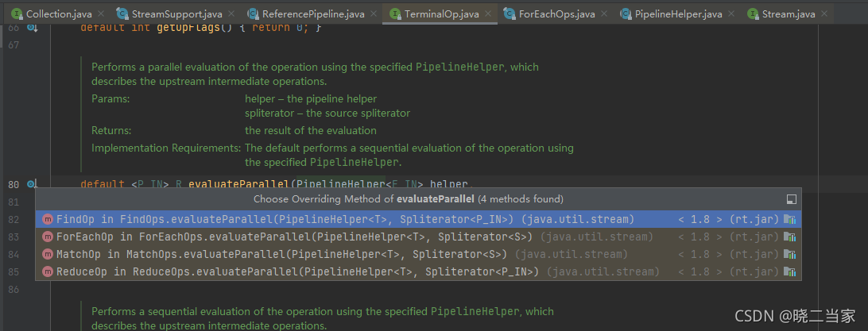This screenshot has height=331, width=868.
Task: Click the ReferencePipeline.java class file icon
Action: click(x=253, y=13)
